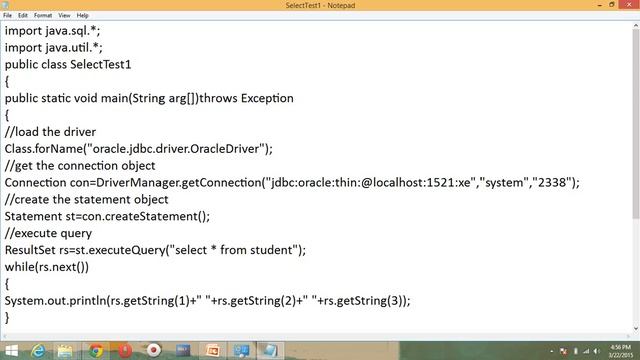Open the red Opera icon on taskbar
This screenshot has height=360, width=640.
[125, 351]
